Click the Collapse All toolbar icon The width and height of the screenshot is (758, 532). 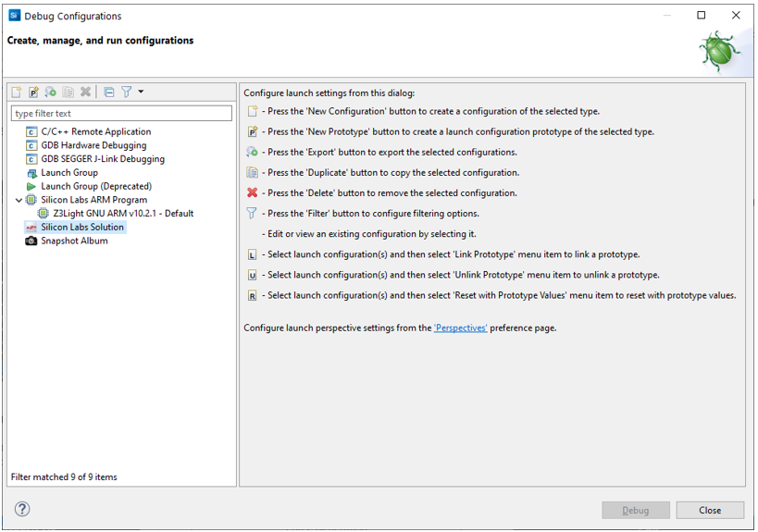[109, 92]
